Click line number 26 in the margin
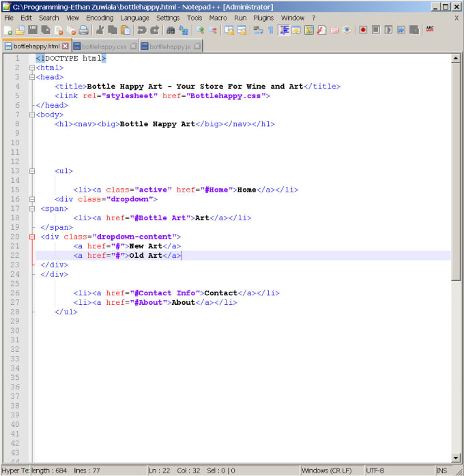This screenshot has height=476, width=464. coord(15,293)
